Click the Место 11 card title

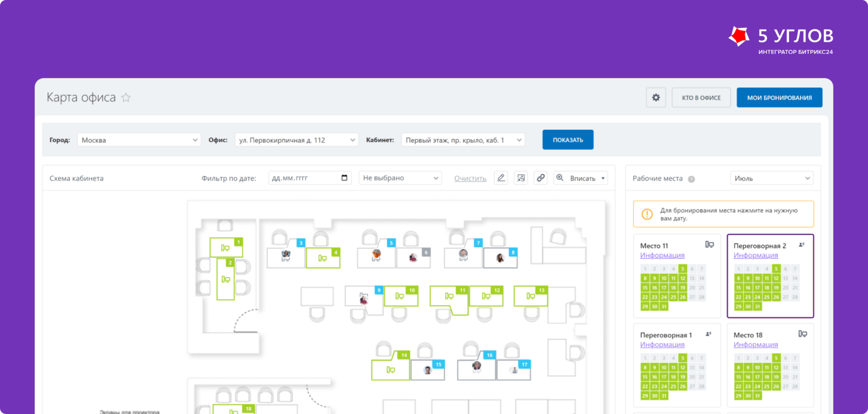654,246
